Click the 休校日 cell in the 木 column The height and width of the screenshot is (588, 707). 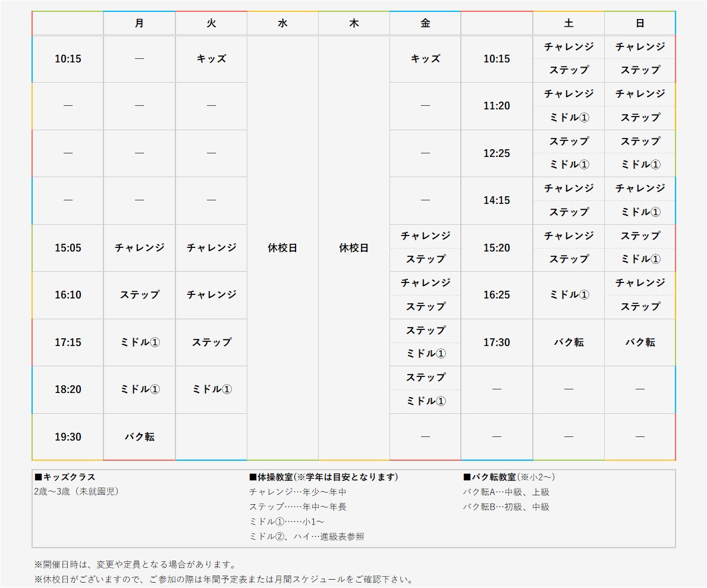[354, 247]
